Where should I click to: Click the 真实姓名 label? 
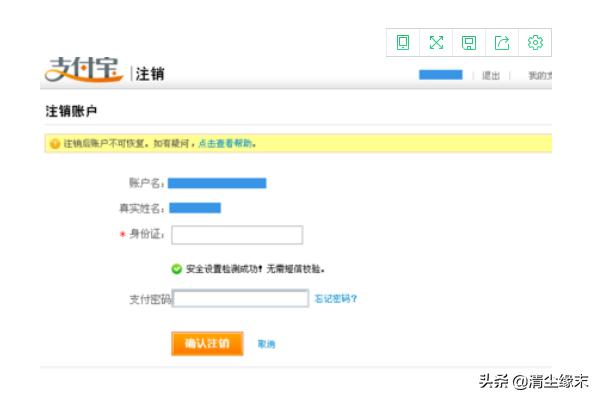tap(142, 208)
